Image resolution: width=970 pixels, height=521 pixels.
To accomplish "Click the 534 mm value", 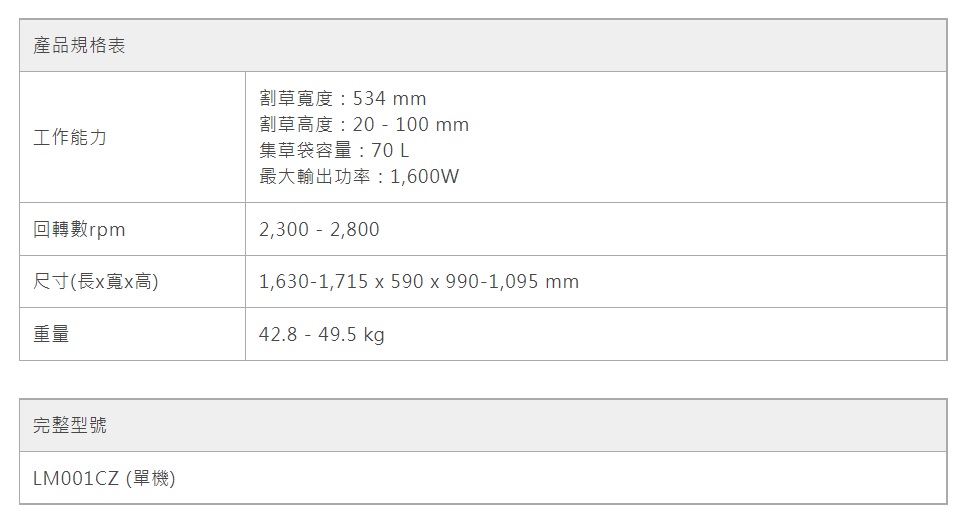I will pyautogui.click(x=390, y=98).
